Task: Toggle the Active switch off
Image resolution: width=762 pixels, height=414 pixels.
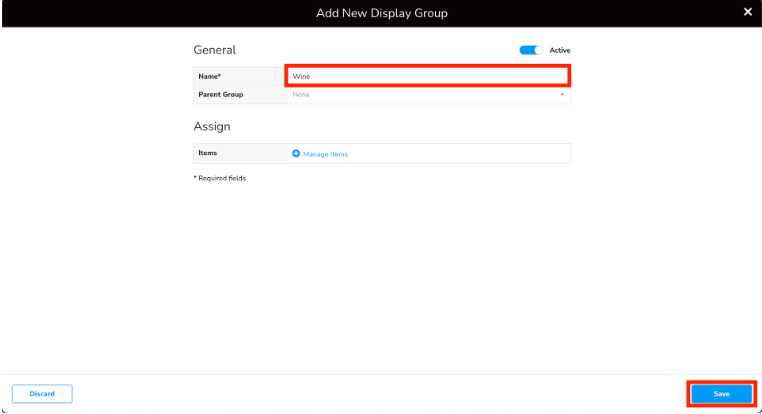Action: 530,50
